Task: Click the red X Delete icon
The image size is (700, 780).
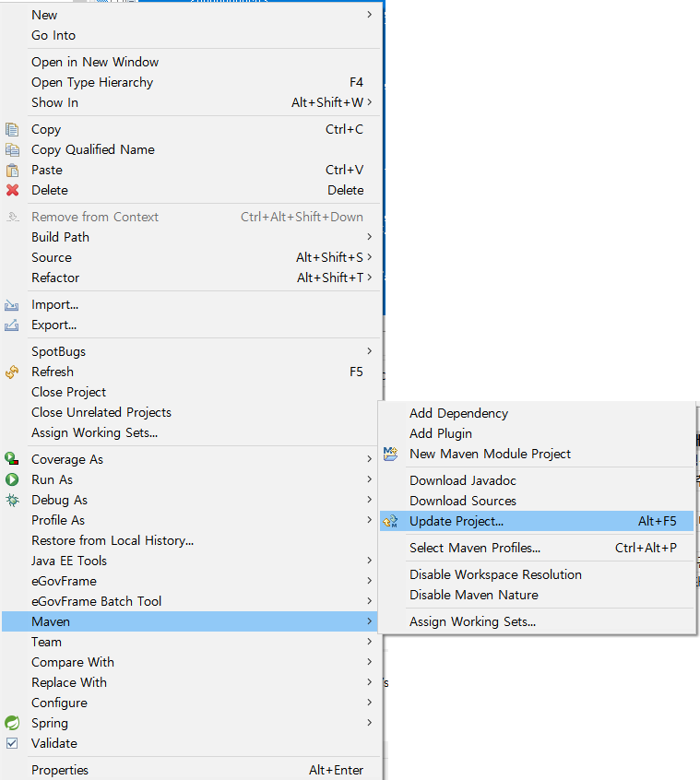Action: tap(12, 190)
